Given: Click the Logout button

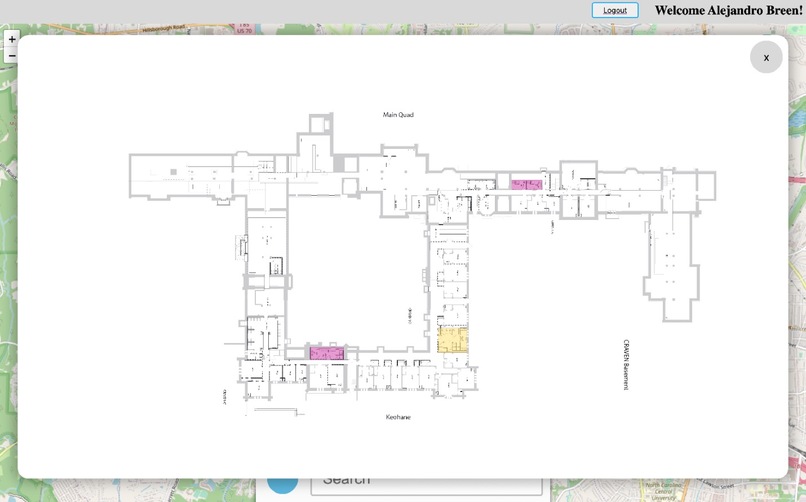Looking at the screenshot, I should click(615, 10).
